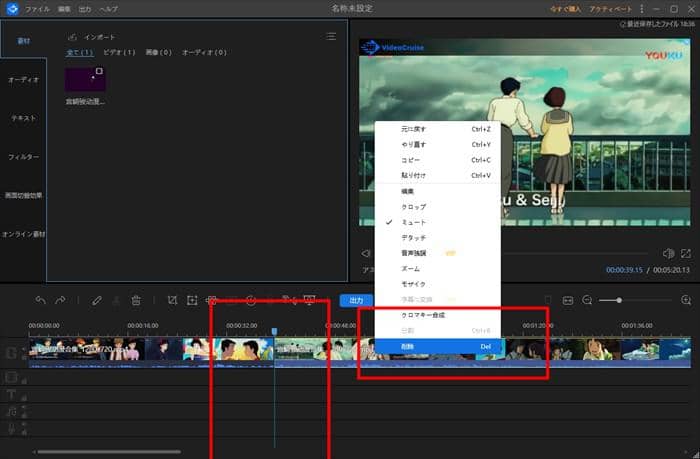Click the timeline zoom slider handle
The width and height of the screenshot is (700, 459).
619,300
